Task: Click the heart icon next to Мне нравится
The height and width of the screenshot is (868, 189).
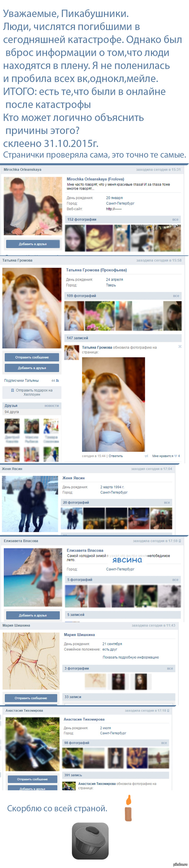Action: pyautogui.click(x=175, y=456)
